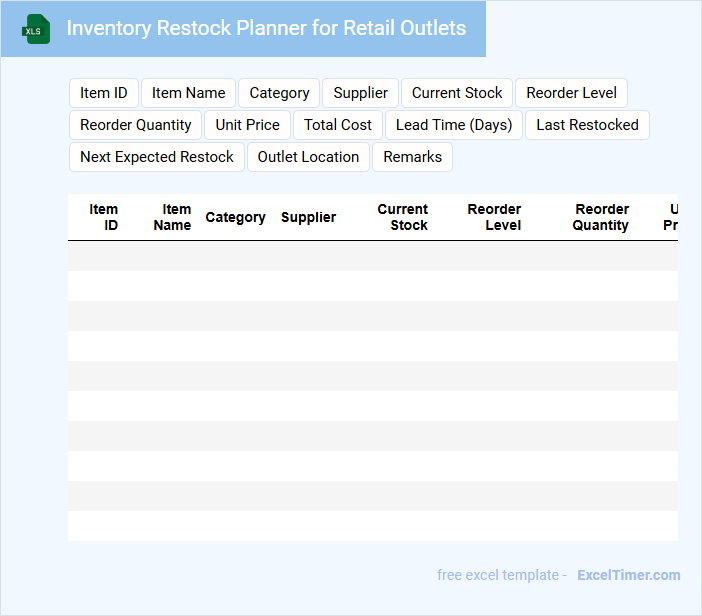Click the Lead Time (Days) tag
702x616 pixels.
(x=454, y=125)
